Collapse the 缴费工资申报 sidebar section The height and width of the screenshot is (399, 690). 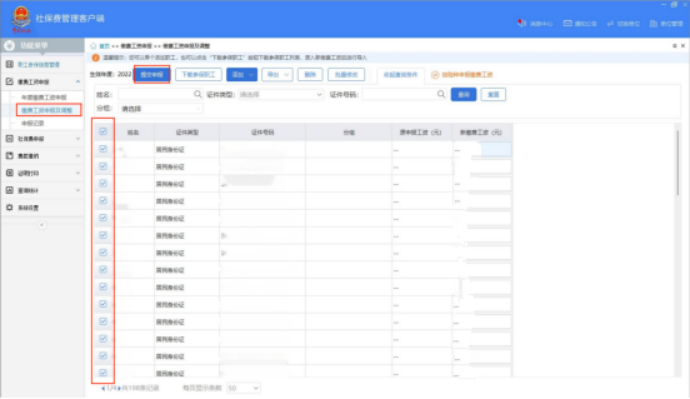tap(78, 81)
